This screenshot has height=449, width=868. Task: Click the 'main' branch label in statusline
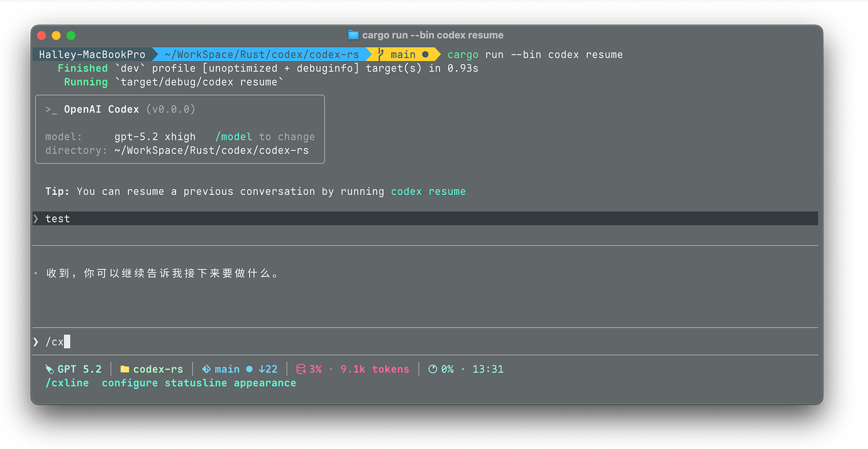coord(227,370)
